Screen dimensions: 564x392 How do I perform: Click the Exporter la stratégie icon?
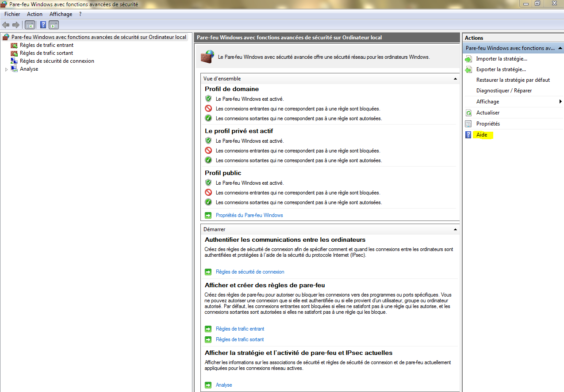pos(468,69)
